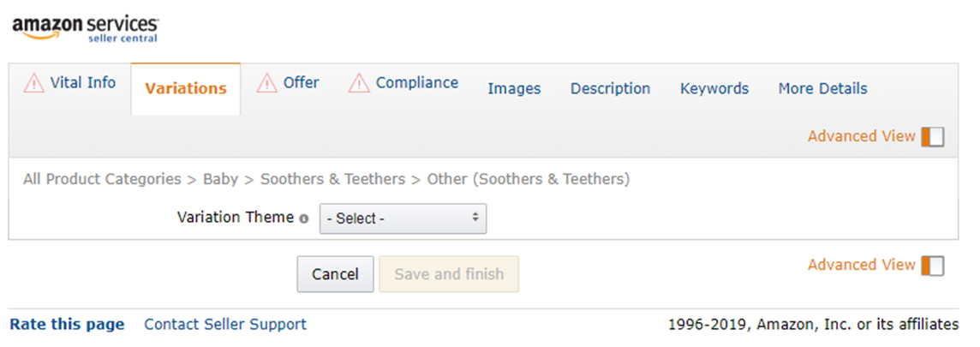Open the Variation Theme dropdown

[x=403, y=218]
